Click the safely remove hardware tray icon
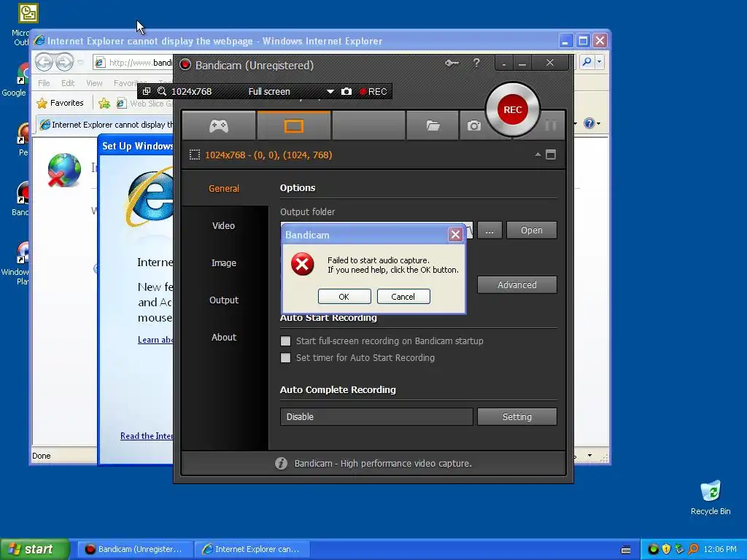The height and width of the screenshot is (560, 747). tap(679, 549)
